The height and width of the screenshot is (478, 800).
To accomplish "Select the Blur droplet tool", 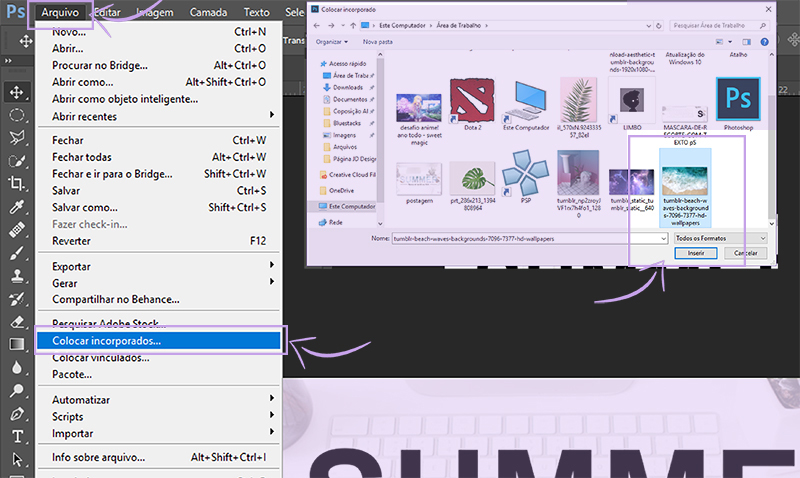I will (x=17, y=367).
